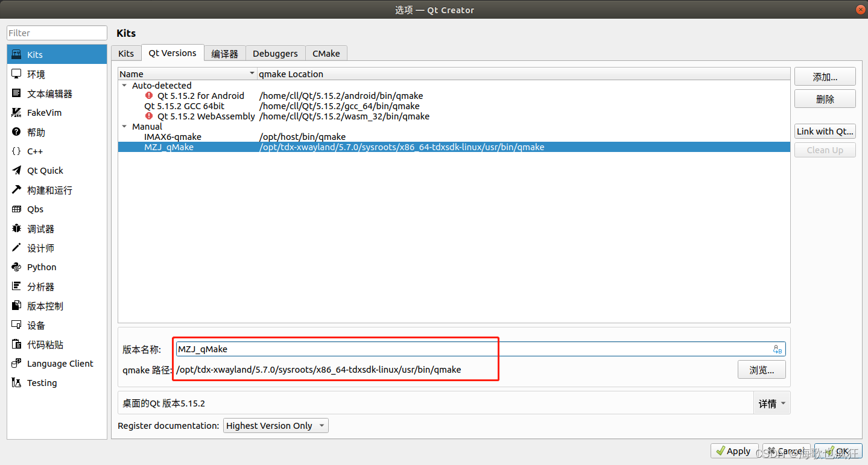Collapse the Manual versions group
868x465 pixels.
click(125, 126)
